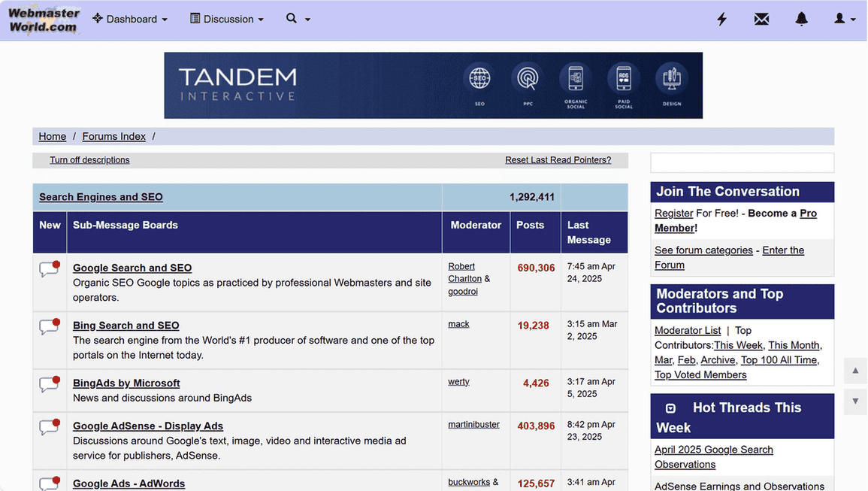Turn off descriptions toggle link
Viewport: 868px width, 491px height.
89,160
